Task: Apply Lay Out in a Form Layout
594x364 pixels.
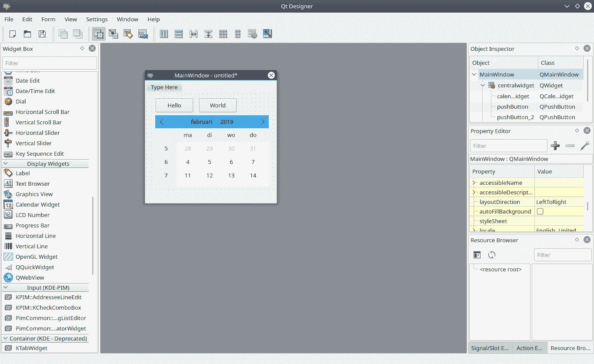Action: pyautogui.click(x=237, y=34)
